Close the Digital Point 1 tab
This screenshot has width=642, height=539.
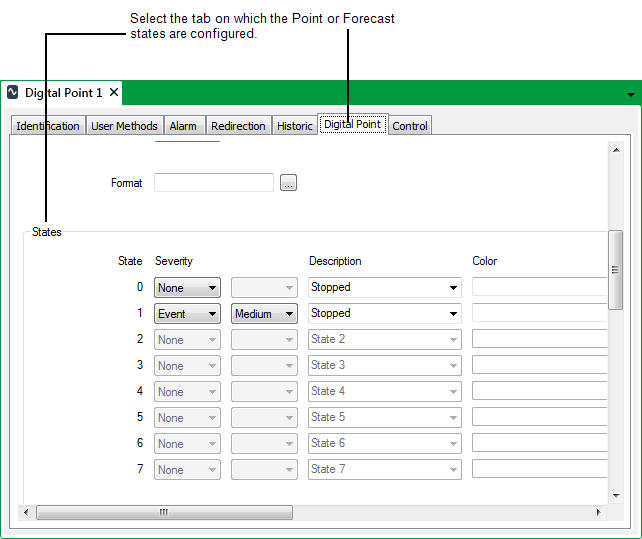(114, 93)
